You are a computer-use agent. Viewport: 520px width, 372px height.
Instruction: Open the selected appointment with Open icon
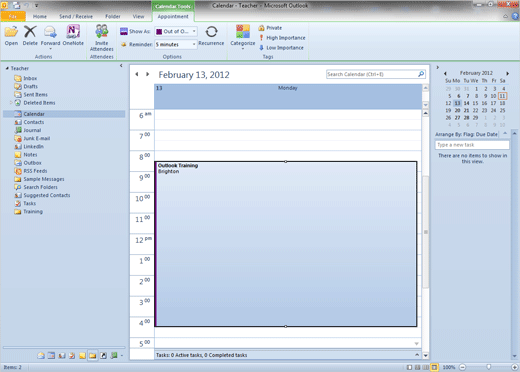point(11,35)
